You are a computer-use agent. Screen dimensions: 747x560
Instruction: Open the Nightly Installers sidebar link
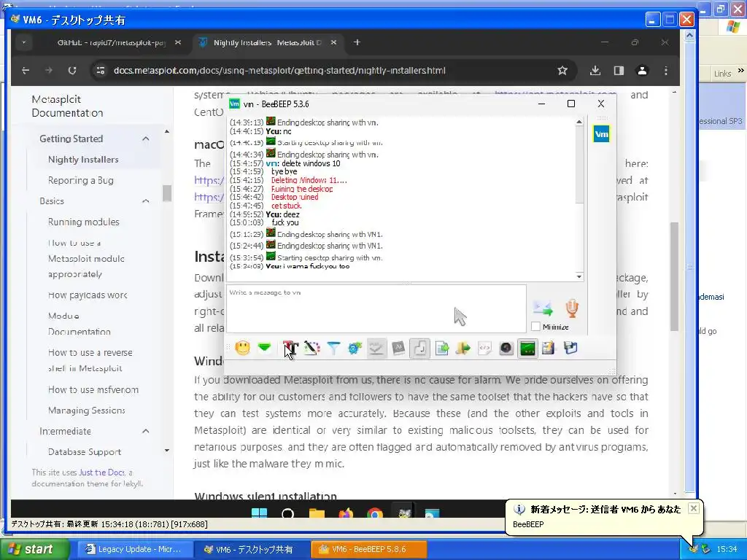83,160
